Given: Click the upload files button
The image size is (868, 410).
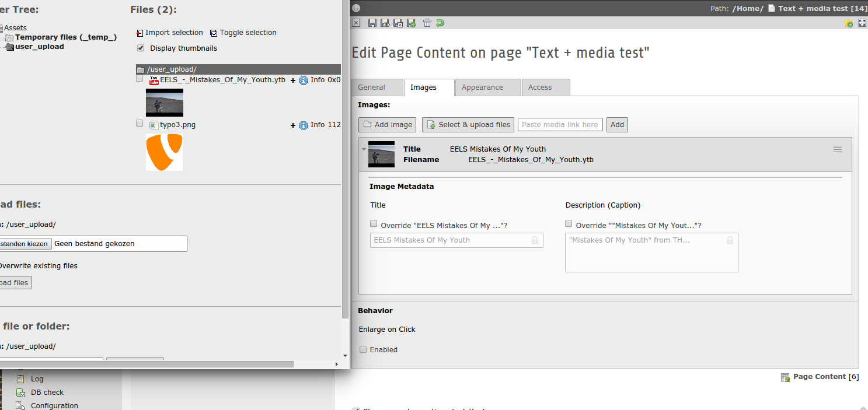Looking at the screenshot, I should [x=15, y=283].
